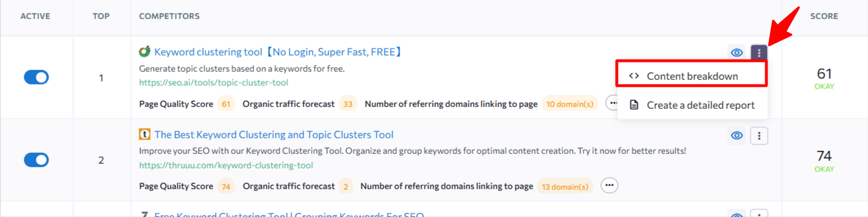Click thruuu favicon icon

point(144,135)
